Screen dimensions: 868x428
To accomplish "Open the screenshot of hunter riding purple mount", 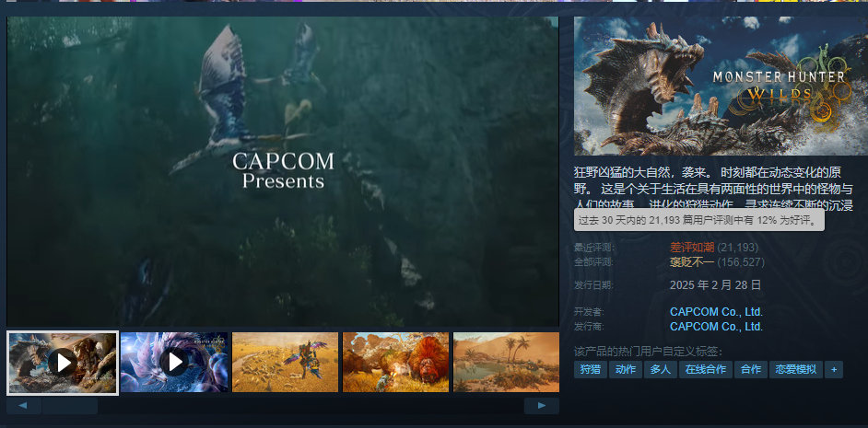I will pos(285,363).
